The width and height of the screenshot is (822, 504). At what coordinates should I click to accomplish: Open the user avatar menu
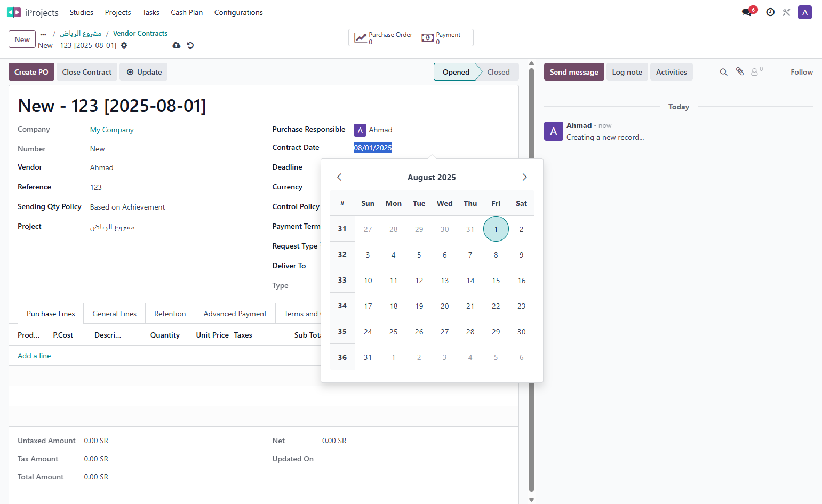[805, 12]
